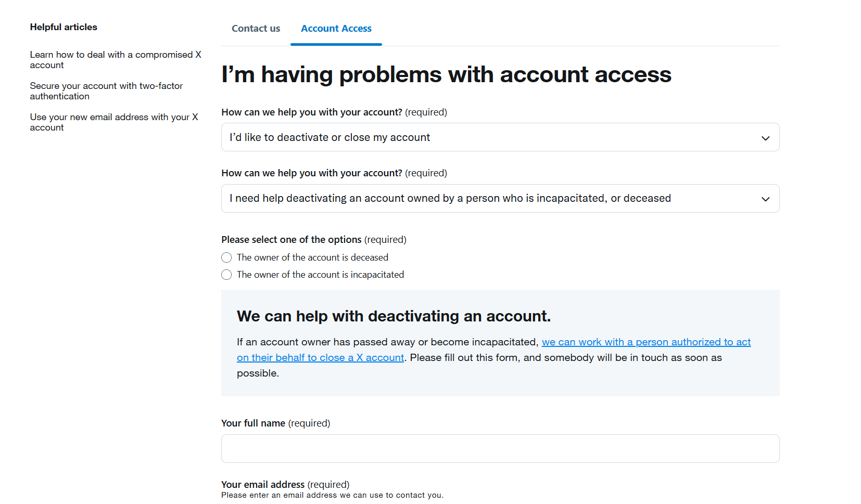Open 'Use your new email address with your X account'

coord(114,122)
